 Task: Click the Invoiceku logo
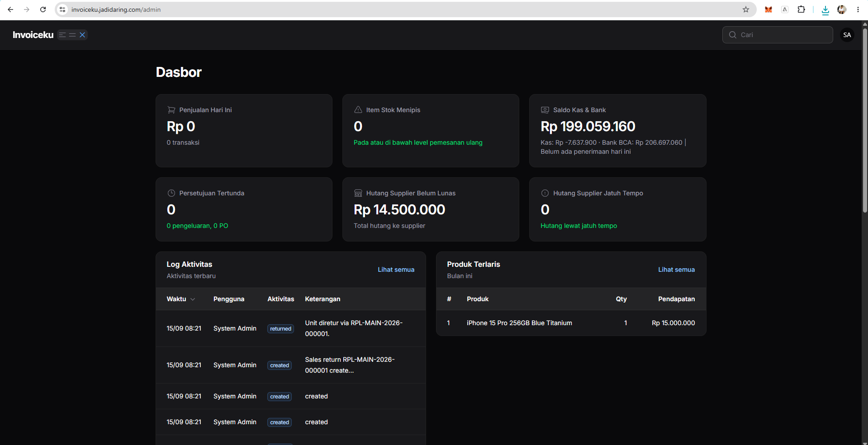pyautogui.click(x=33, y=35)
